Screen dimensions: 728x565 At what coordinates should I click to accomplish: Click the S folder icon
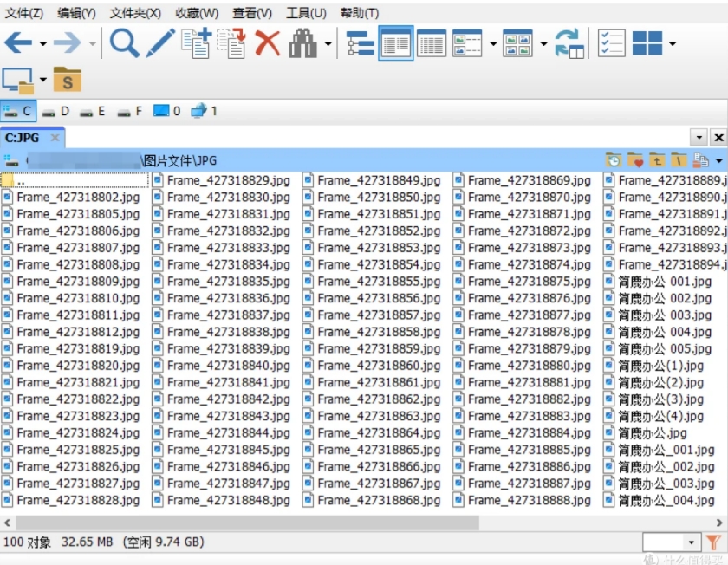pyautogui.click(x=68, y=80)
